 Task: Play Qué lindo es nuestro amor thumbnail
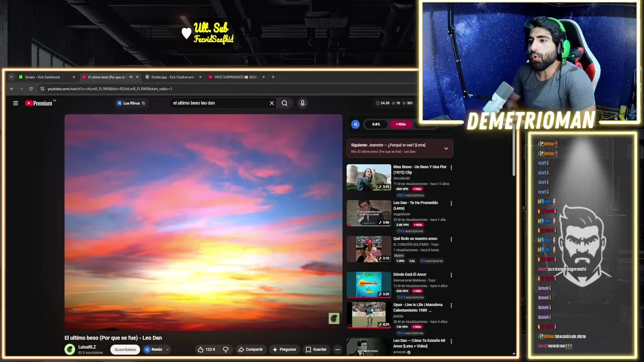click(x=369, y=249)
